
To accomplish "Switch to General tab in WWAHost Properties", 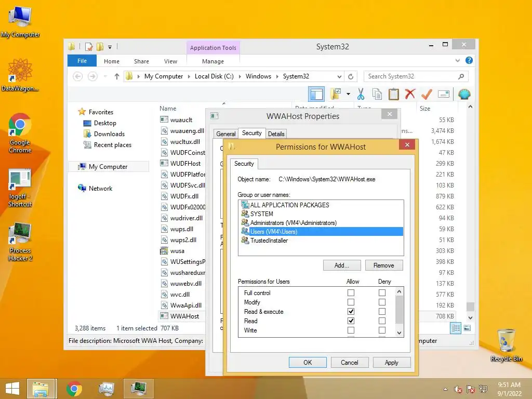I will click(225, 134).
